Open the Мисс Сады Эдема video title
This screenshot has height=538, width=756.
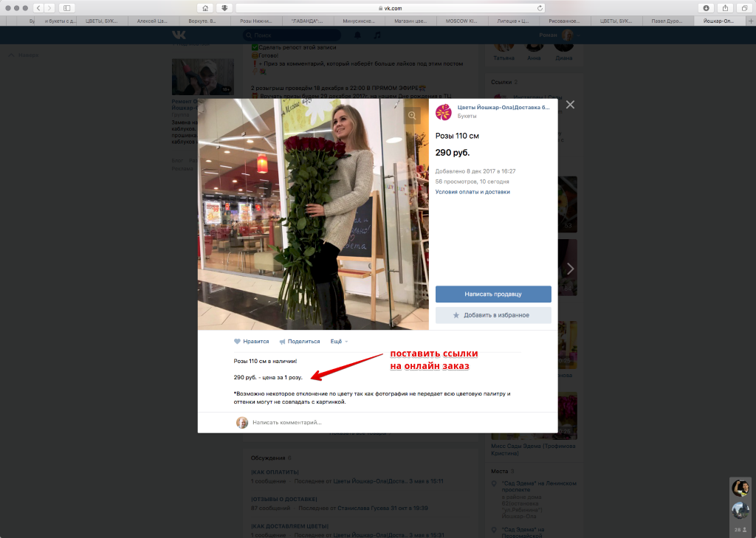click(533, 449)
